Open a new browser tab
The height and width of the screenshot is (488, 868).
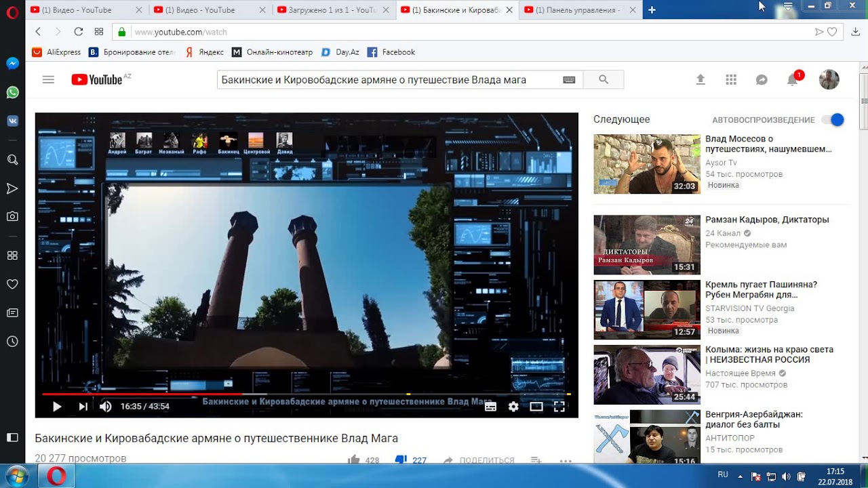click(652, 9)
